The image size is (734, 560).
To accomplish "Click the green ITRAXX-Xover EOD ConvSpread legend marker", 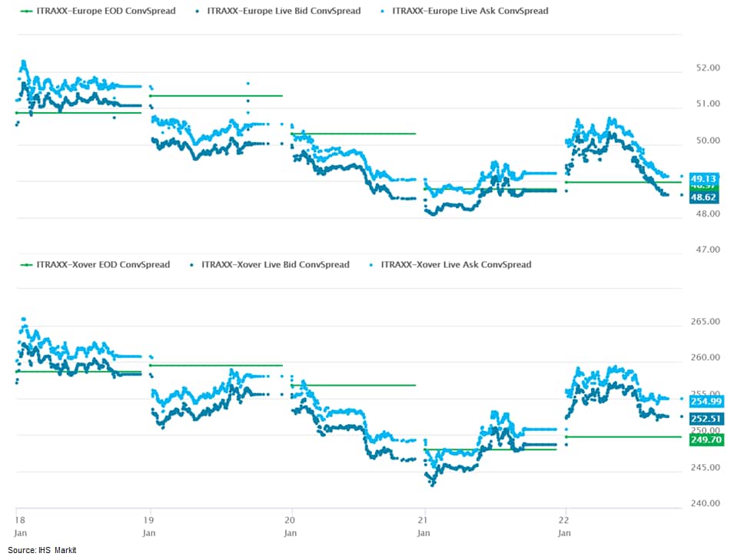I will click(x=27, y=265).
